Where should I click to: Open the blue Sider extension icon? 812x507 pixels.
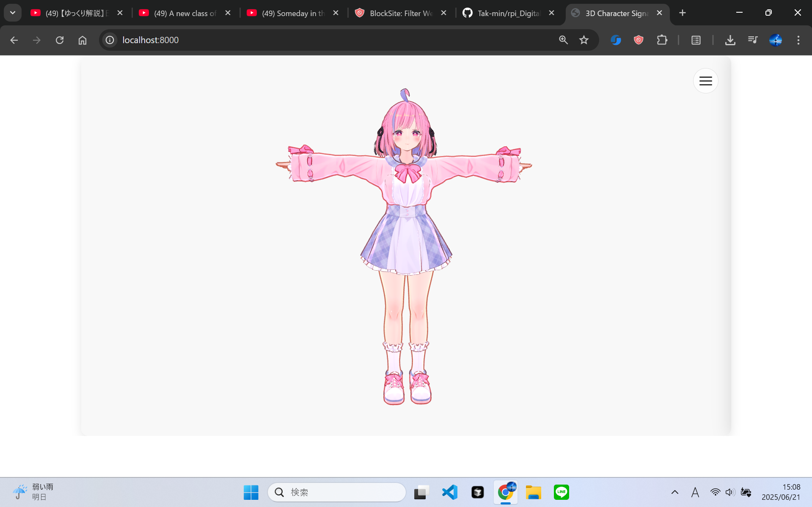click(616, 40)
